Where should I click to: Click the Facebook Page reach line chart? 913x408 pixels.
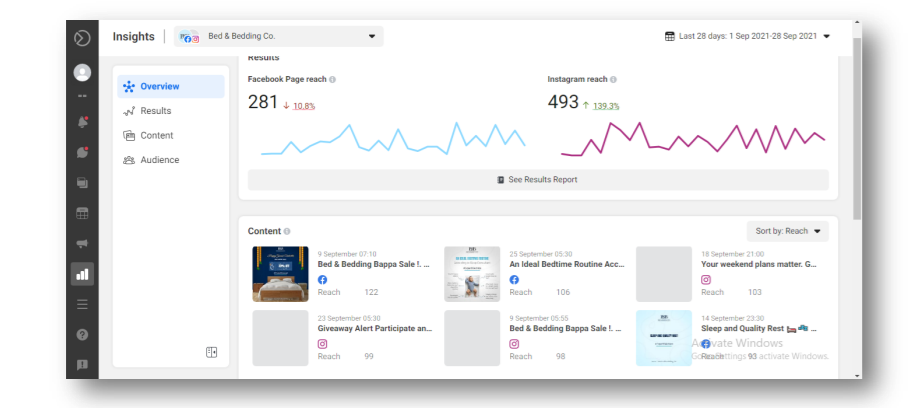394,140
